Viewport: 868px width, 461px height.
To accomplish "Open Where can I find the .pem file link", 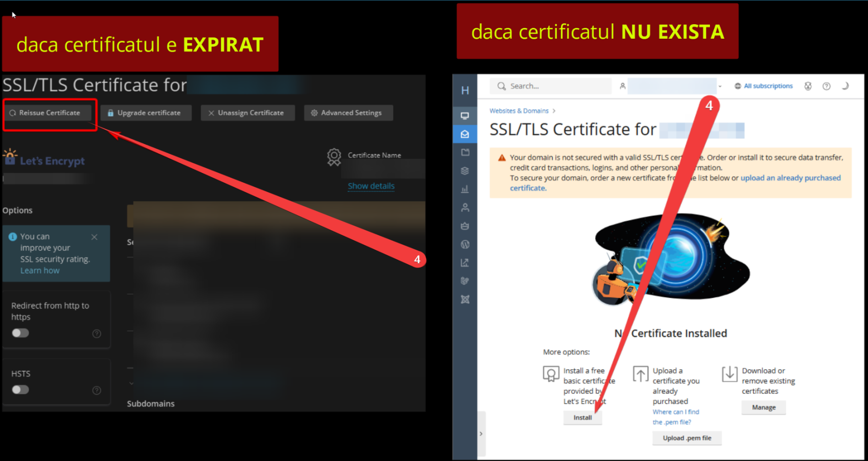I will tap(675, 417).
